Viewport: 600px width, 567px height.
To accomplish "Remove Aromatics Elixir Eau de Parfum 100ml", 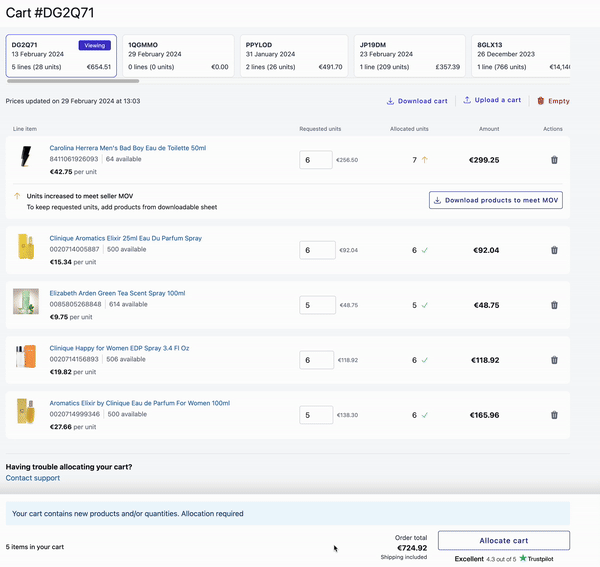I will click(554, 415).
